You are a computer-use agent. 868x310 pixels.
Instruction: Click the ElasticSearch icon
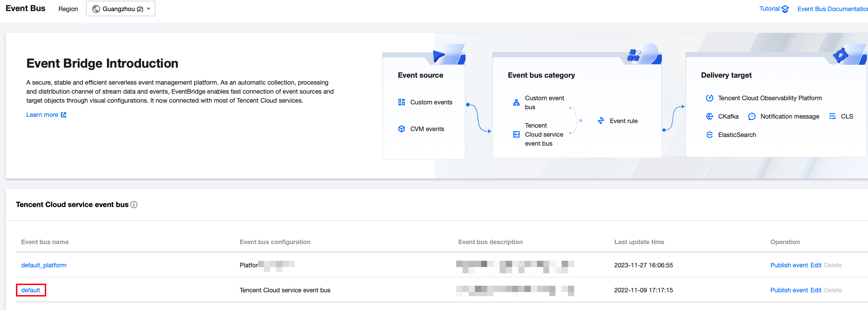(x=709, y=135)
